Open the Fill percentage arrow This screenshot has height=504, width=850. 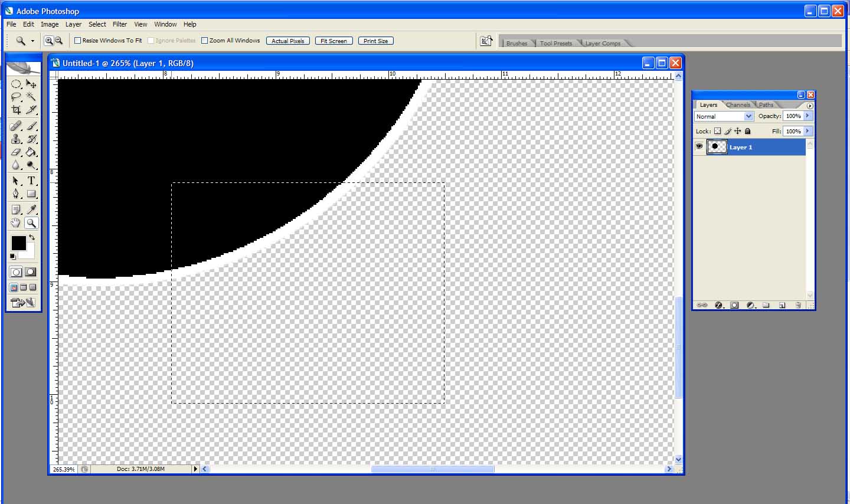click(808, 131)
